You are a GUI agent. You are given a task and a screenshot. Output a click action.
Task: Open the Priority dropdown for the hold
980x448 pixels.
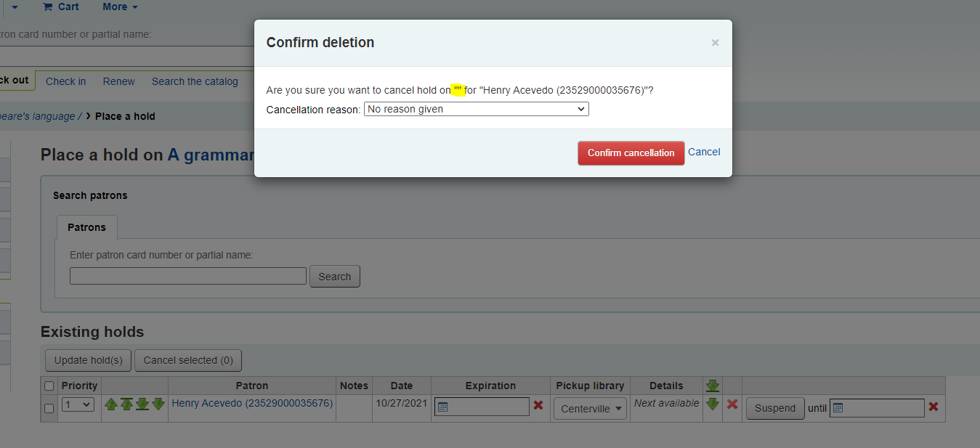[x=78, y=405]
